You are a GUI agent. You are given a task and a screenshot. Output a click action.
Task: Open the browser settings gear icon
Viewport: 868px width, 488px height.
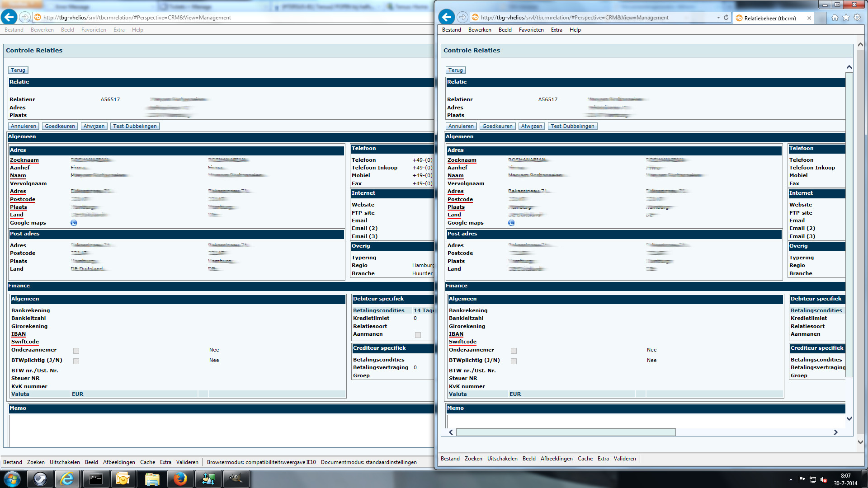coord(857,18)
